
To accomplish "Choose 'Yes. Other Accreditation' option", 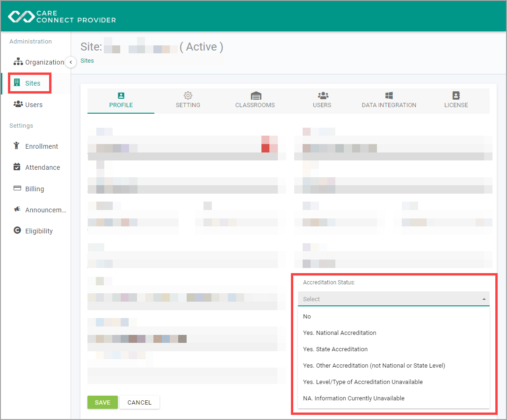I will pyautogui.click(x=393, y=365).
